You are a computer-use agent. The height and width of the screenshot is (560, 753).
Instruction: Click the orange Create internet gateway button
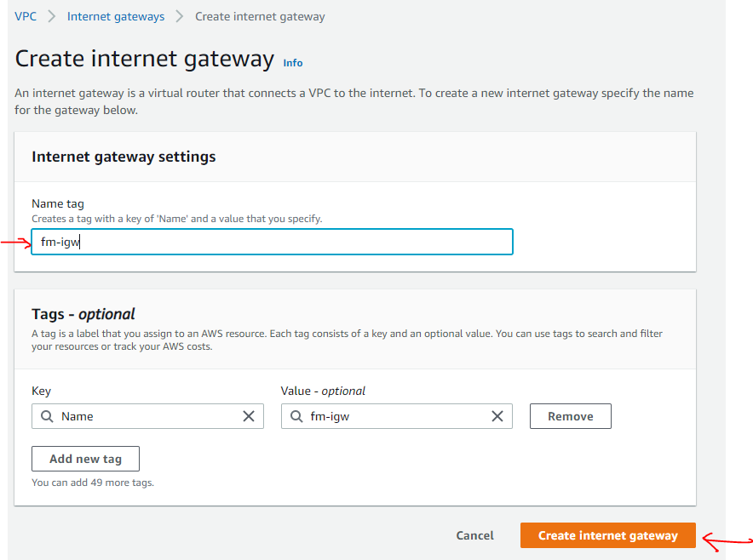point(607,535)
